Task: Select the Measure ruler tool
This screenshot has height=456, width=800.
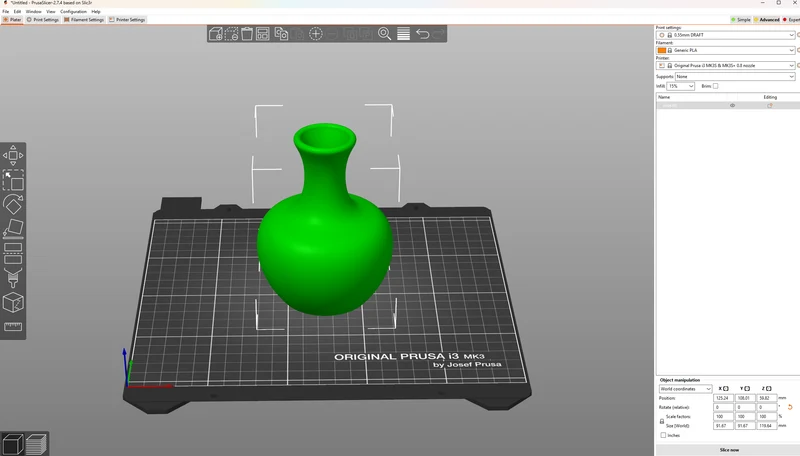Action: 13,326
